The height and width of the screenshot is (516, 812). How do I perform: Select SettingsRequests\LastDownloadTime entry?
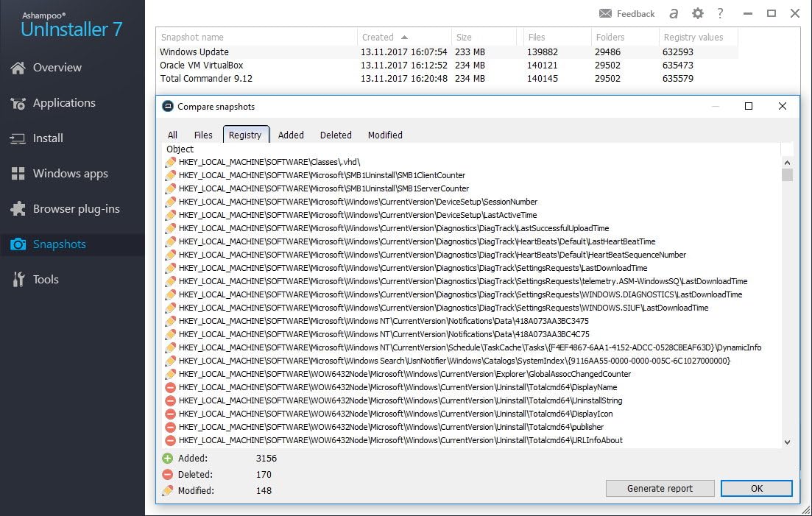pos(413,268)
